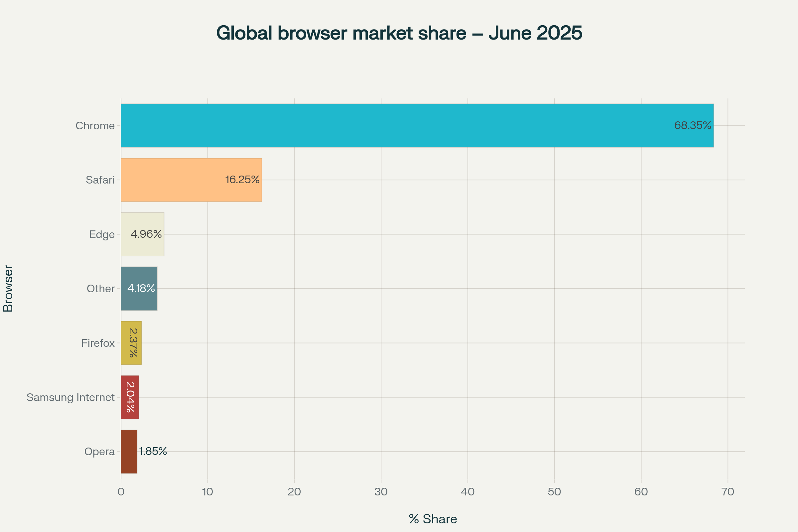Click the chart title text
The width and height of the screenshot is (798, 532).
399,33
